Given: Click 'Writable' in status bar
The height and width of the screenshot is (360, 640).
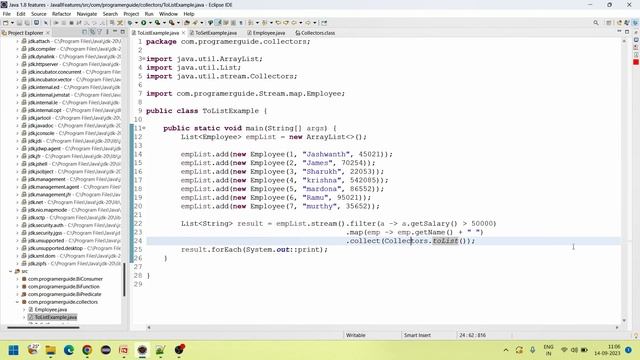Looking at the screenshot, I should (356, 335).
